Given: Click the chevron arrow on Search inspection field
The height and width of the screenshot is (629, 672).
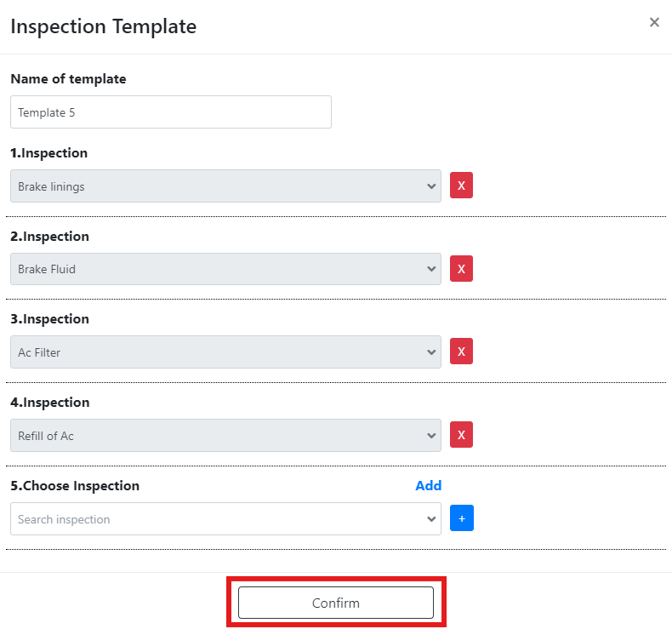Looking at the screenshot, I should coord(431,519).
